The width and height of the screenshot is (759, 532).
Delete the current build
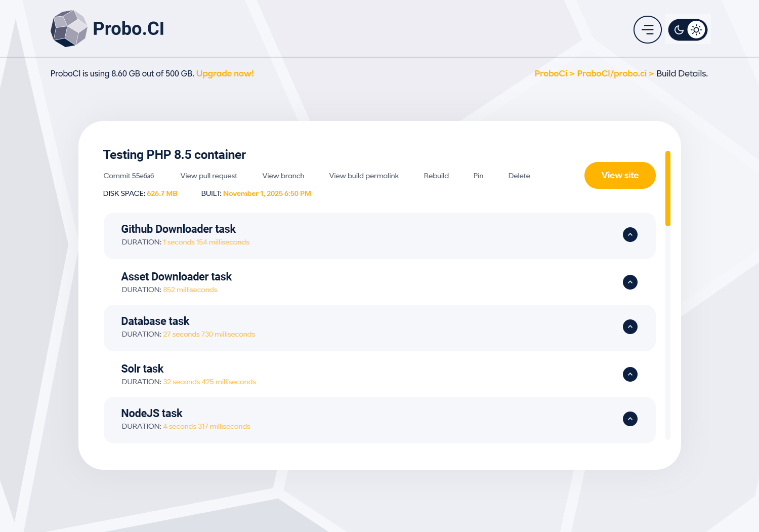click(x=519, y=176)
